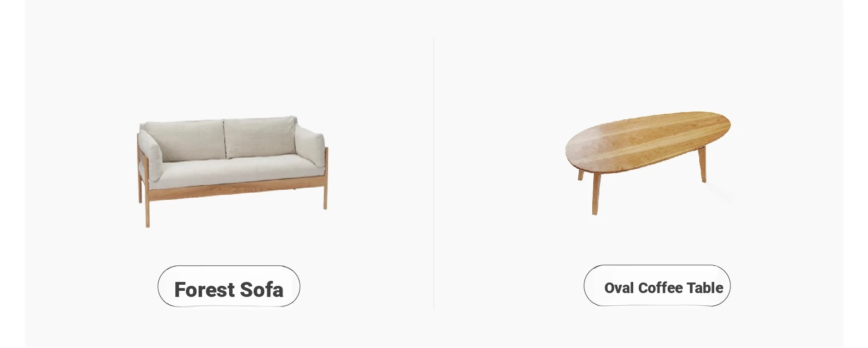Image resolution: width=868 pixels, height=348 pixels.
Task: Click the sofa's left armrest pillow
Action: [x=150, y=155]
